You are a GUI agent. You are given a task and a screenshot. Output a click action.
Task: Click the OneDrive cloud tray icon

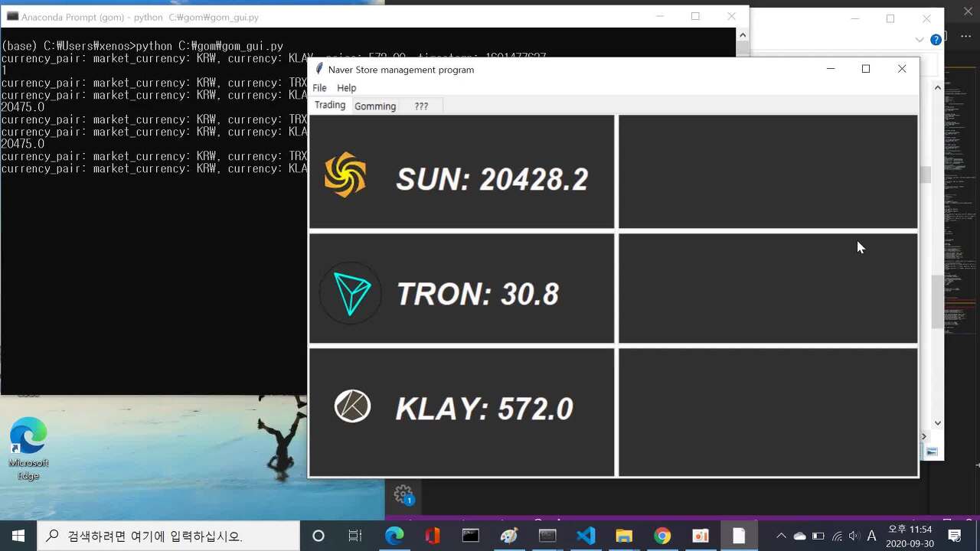point(799,536)
